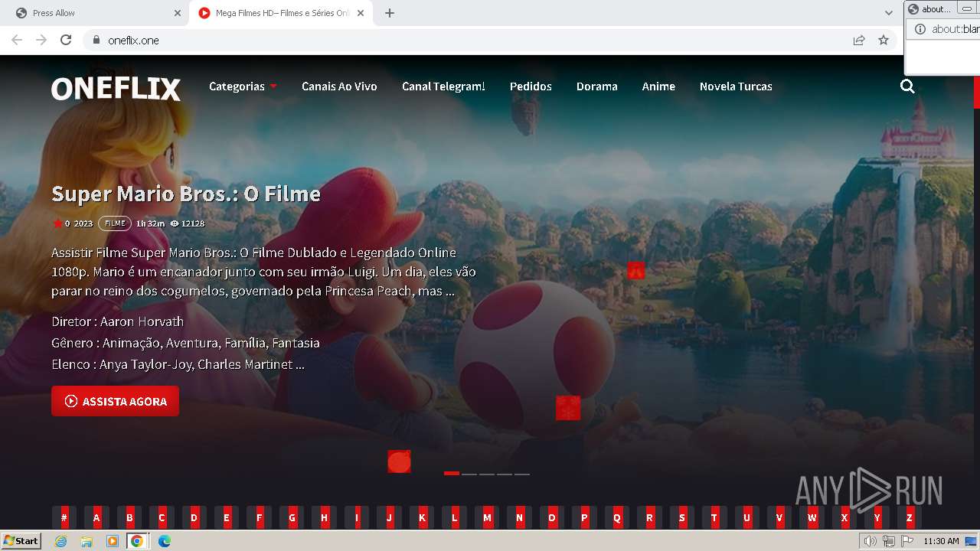Select the first slider indicator
This screenshot has width=980, height=551.
tap(452, 474)
